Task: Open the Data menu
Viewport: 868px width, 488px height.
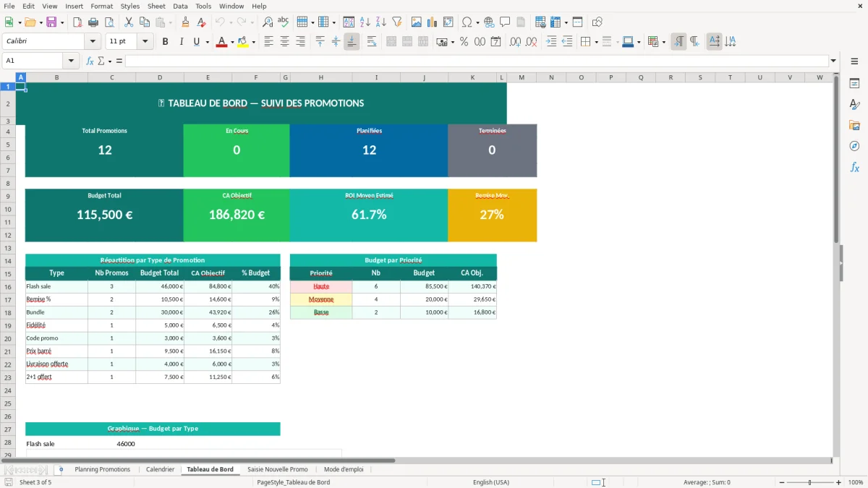Action: 180,6
